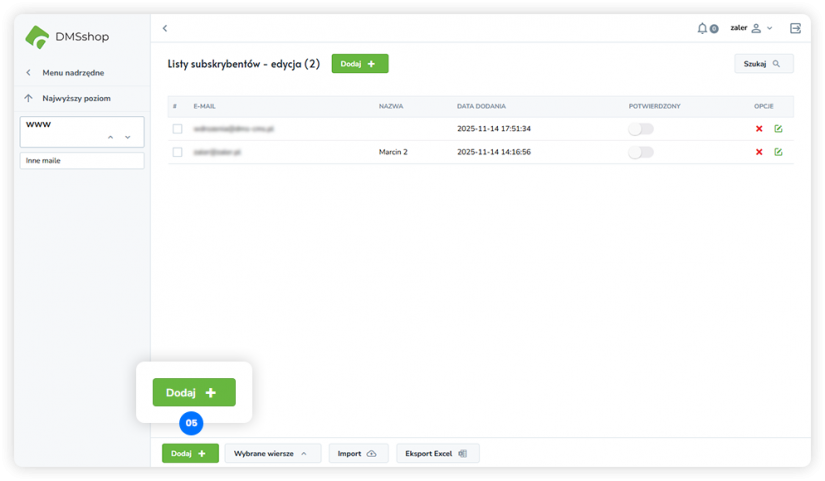825x481 pixels.
Task: Expand the Wybrane wiersze dropdown
Action: coord(272,453)
